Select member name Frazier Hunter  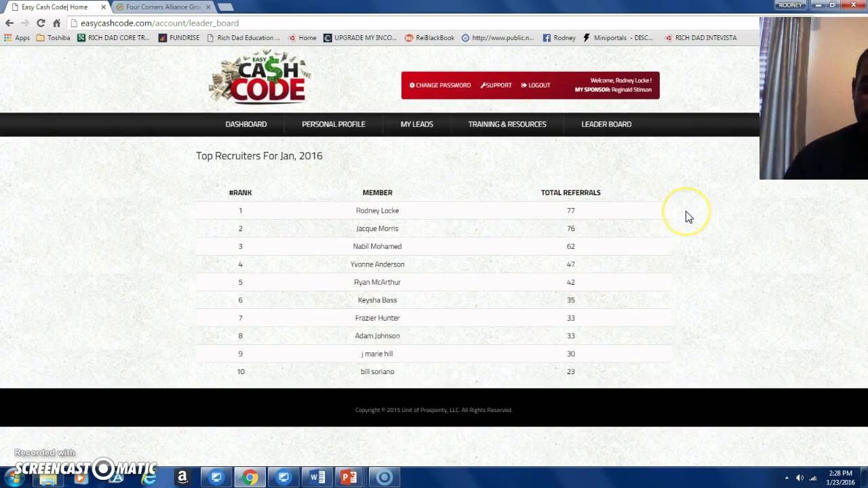tap(378, 318)
